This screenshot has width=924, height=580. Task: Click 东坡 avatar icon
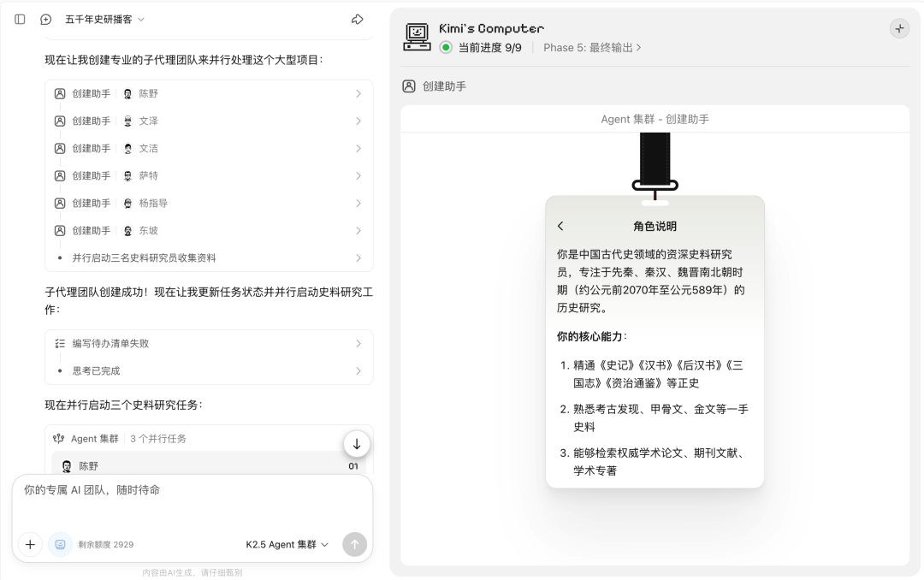127,230
